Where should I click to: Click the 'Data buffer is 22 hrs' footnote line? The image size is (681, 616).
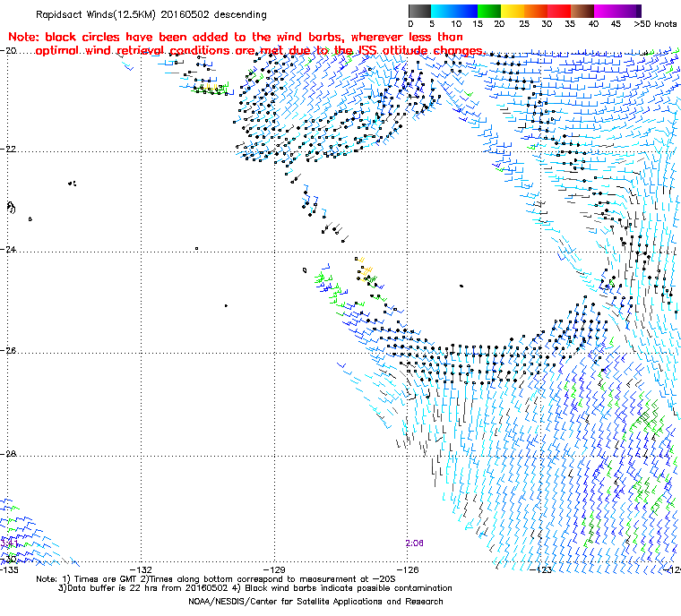pos(255,588)
